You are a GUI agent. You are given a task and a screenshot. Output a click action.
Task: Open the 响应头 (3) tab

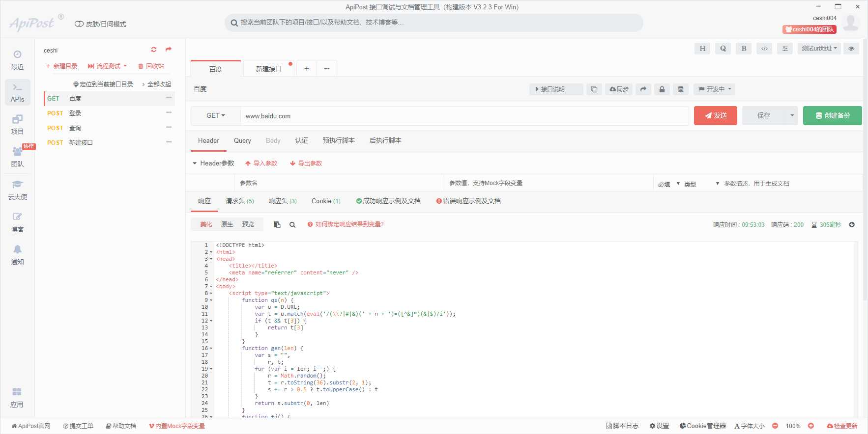(283, 201)
